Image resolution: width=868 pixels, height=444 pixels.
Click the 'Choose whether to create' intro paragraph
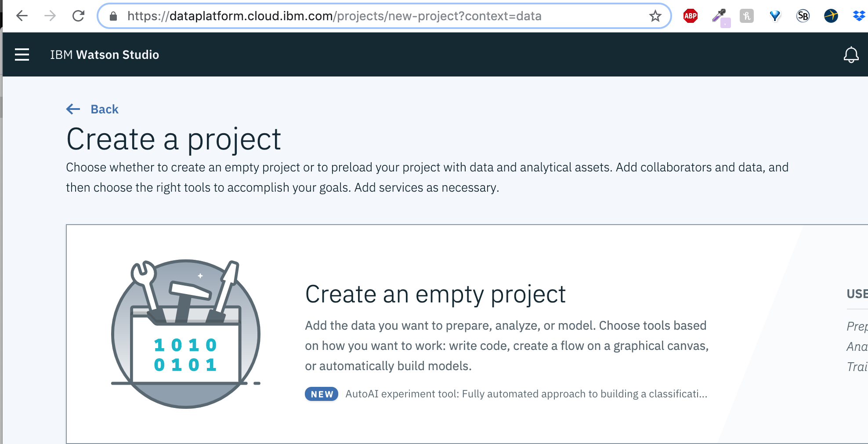pyautogui.click(x=427, y=177)
